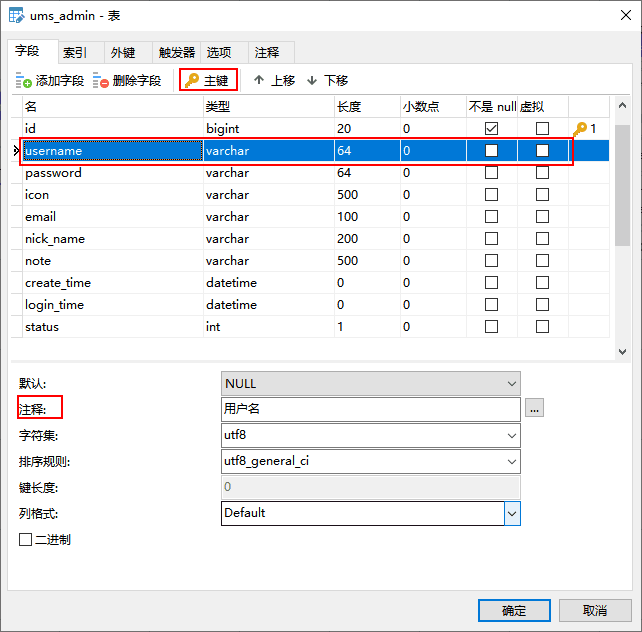Screen dimensions: 642x632
Task: Check Not Null for login_time field
Action: click(491, 305)
